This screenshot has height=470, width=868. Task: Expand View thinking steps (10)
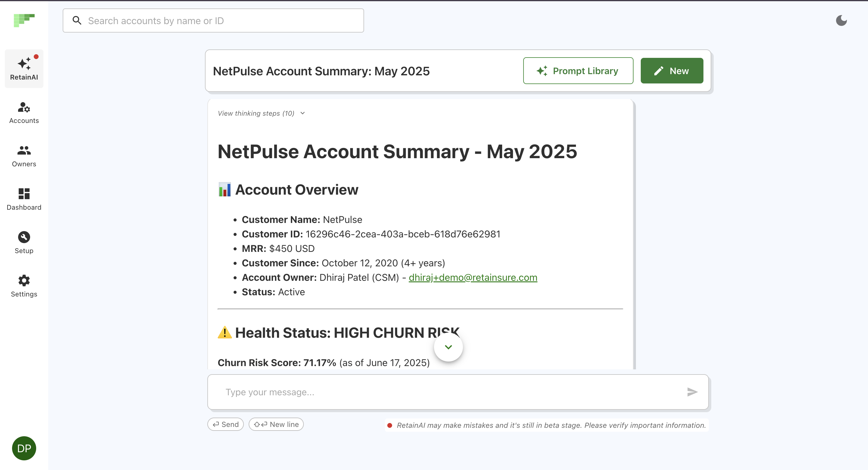(x=261, y=113)
